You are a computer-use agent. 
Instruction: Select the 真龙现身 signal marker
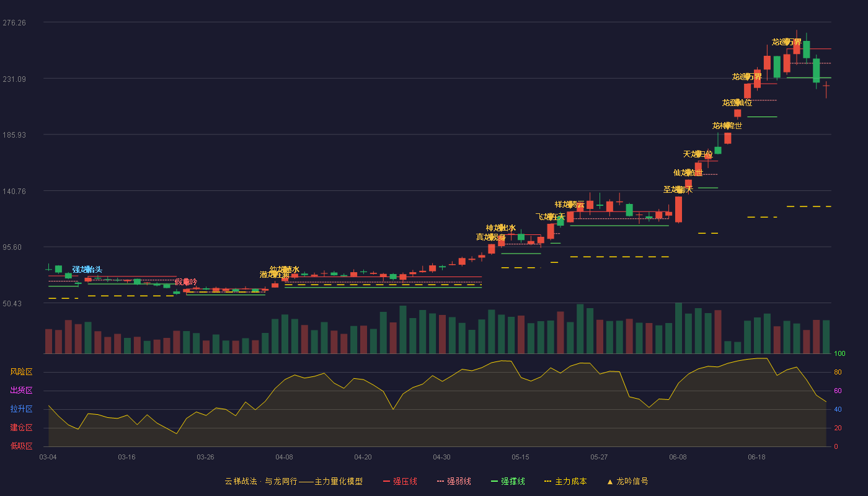click(491, 237)
